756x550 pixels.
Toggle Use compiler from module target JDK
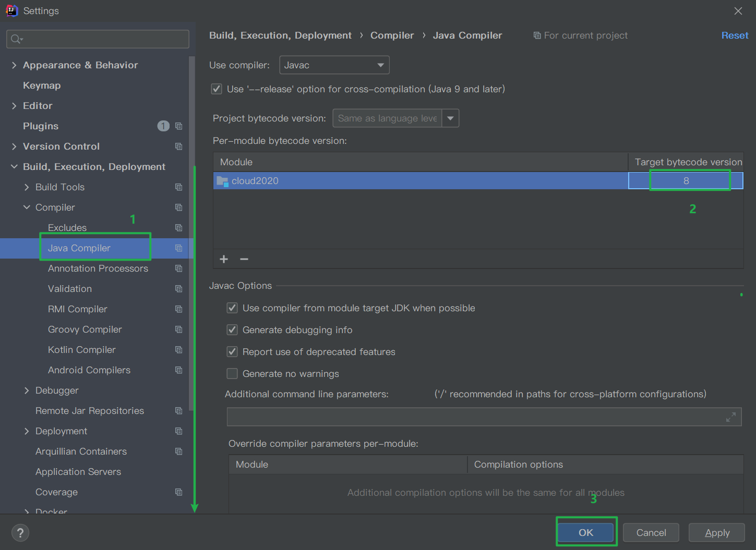point(232,308)
